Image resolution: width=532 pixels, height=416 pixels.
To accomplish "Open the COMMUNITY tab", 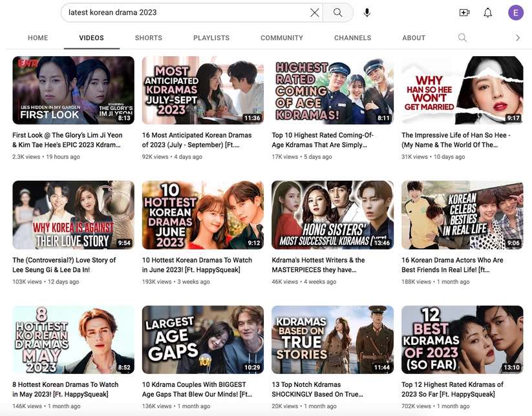I will click(x=282, y=37).
